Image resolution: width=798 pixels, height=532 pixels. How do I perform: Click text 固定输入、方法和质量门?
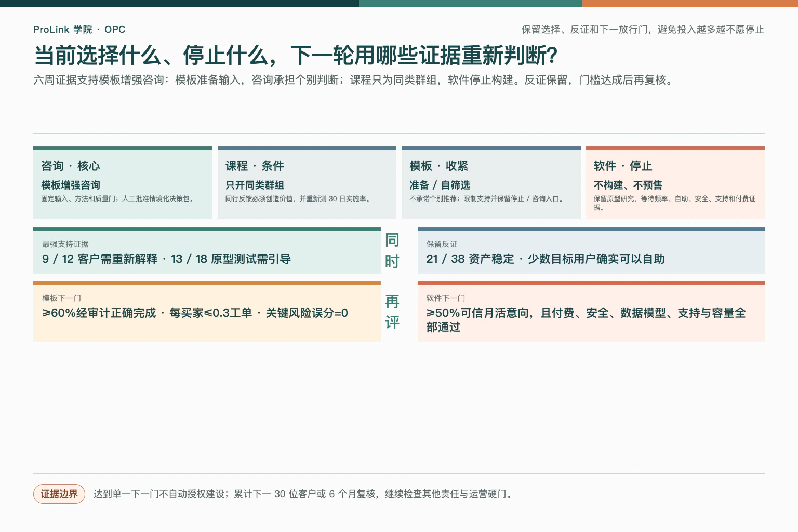click(x=119, y=198)
